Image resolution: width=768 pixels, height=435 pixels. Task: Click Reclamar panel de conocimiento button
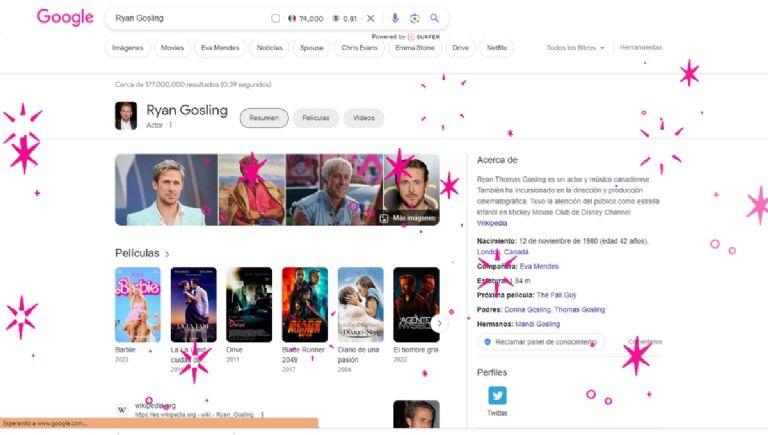pyautogui.click(x=541, y=342)
